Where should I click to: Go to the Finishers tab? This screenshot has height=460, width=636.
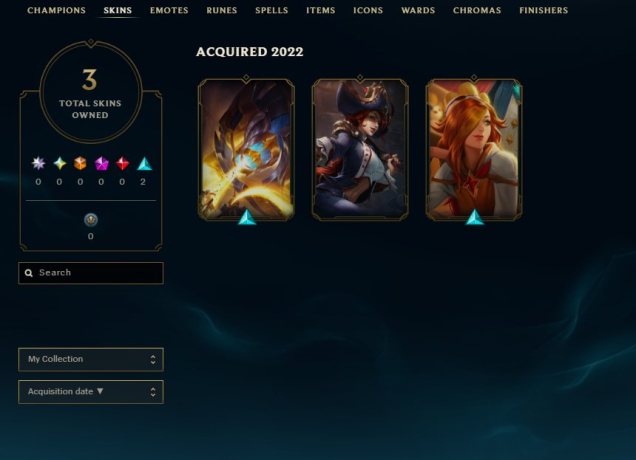pos(544,10)
